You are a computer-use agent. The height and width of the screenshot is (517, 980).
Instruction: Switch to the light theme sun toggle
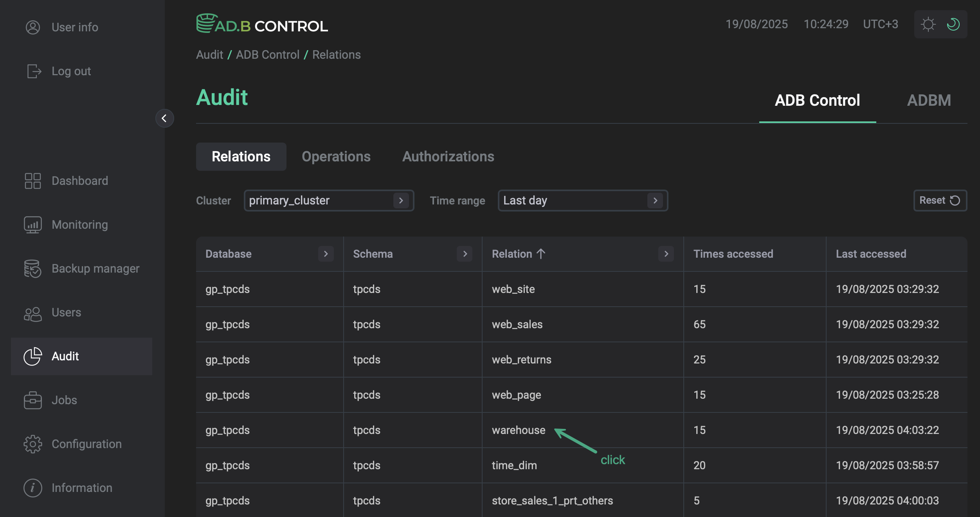point(928,24)
